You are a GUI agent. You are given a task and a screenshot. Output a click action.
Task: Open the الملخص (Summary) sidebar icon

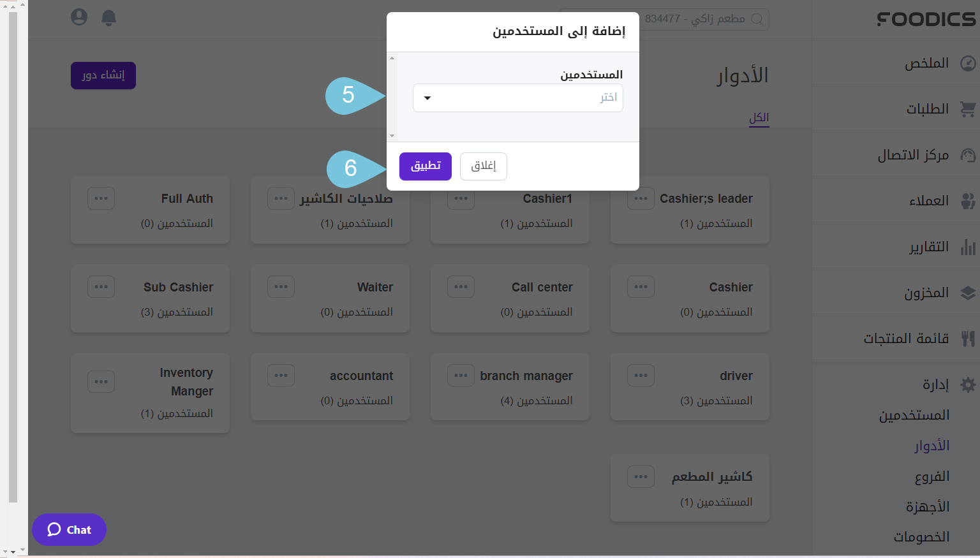click(969, 63)
